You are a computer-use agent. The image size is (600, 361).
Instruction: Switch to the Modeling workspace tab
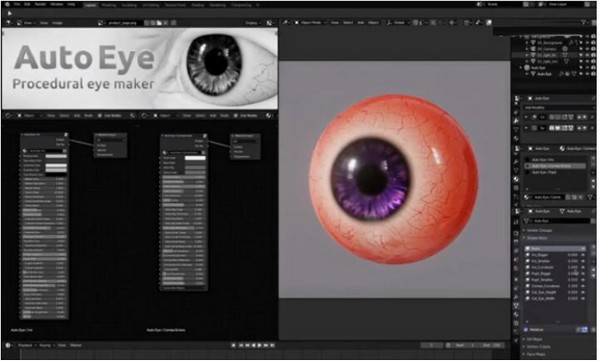(x=109, y=5)
